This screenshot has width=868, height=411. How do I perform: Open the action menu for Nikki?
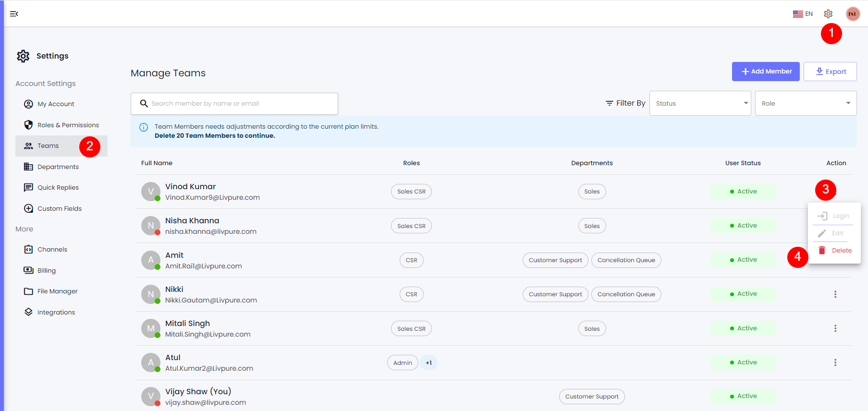tap(835, 294)
